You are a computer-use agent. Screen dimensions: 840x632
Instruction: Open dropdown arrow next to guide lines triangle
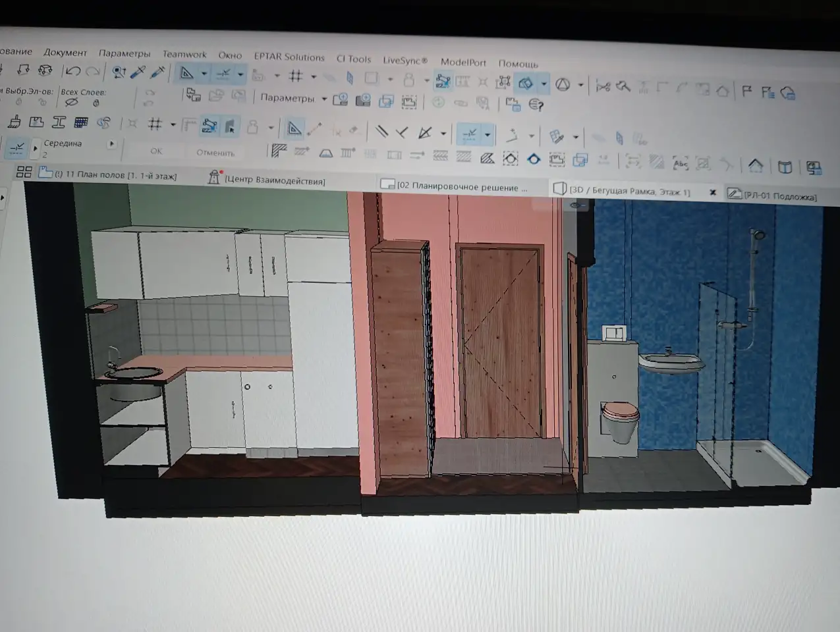(204, 74)
